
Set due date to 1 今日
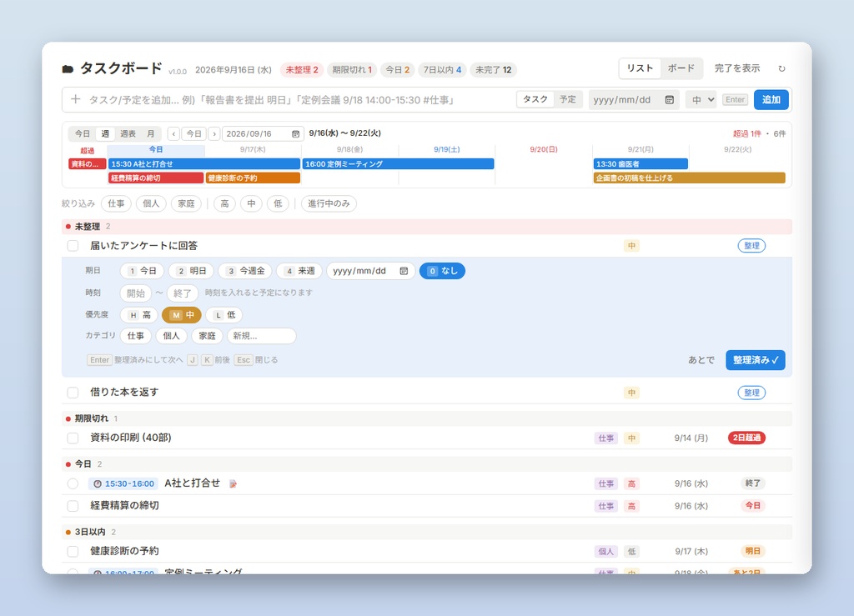pos(142,271)
